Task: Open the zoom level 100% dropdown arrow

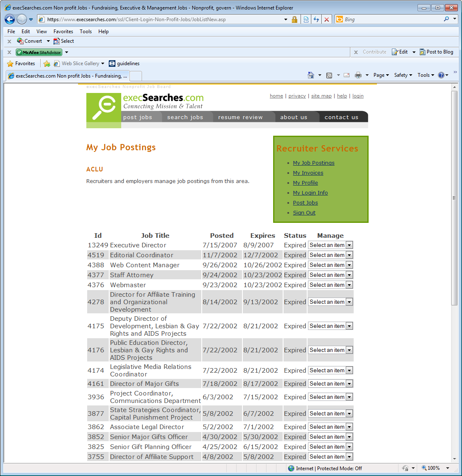Action: (x=448, y=468)
